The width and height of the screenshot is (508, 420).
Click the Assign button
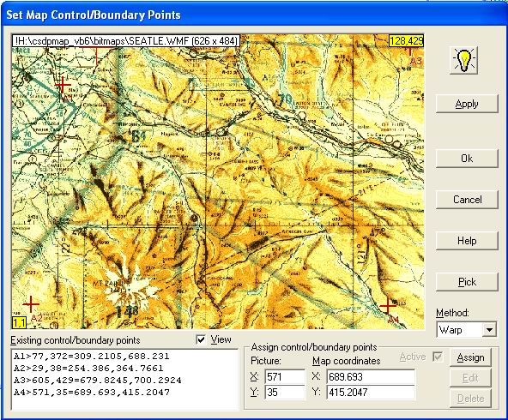[x=470, y=357]
